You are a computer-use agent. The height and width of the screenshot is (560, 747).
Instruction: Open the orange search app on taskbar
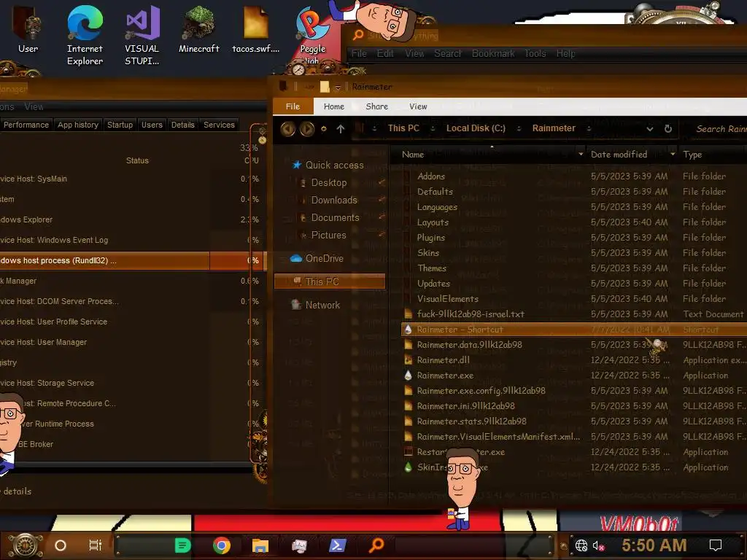pyautogui.click(x=376, y=544)
